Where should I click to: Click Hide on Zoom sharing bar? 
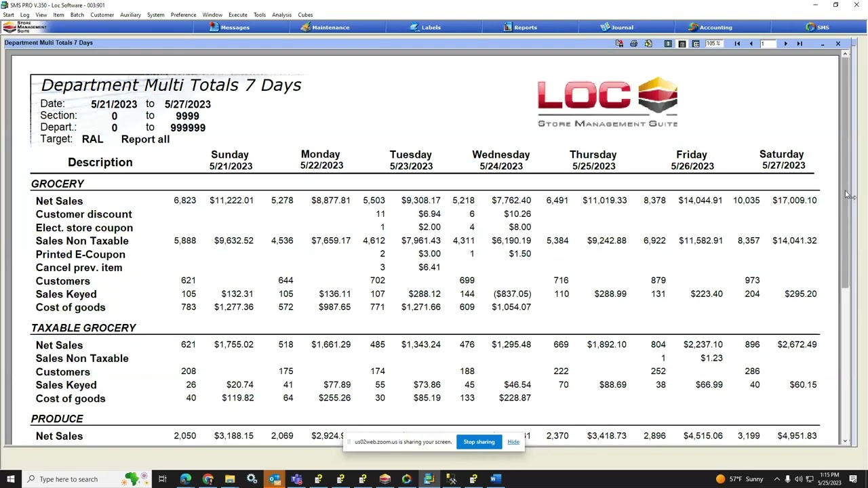pos(513,442)
